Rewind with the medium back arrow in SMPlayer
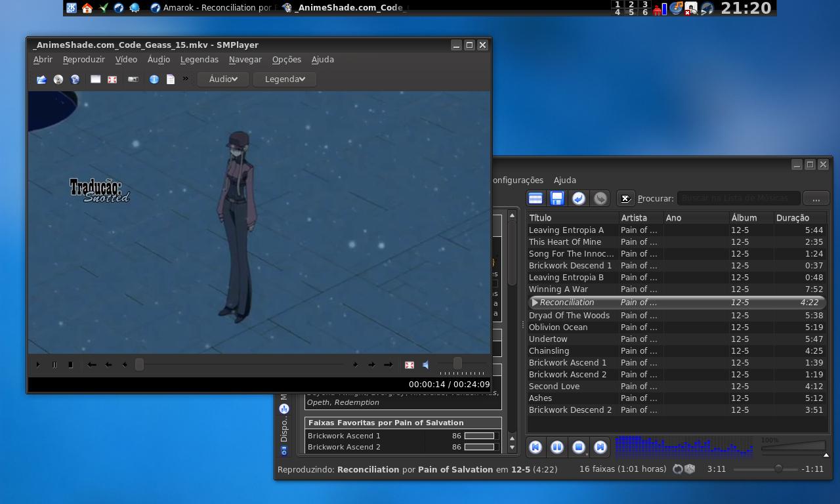This screenshot has height=504, width=840. point(108,365)
